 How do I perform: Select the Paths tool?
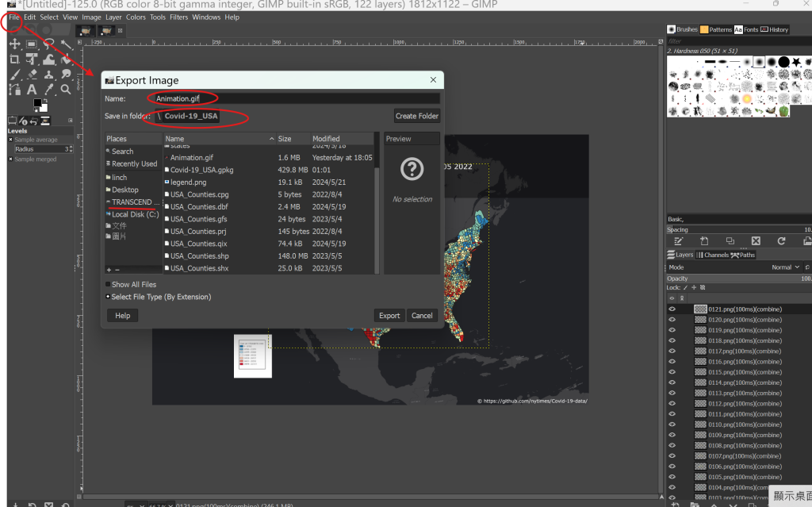14,89
